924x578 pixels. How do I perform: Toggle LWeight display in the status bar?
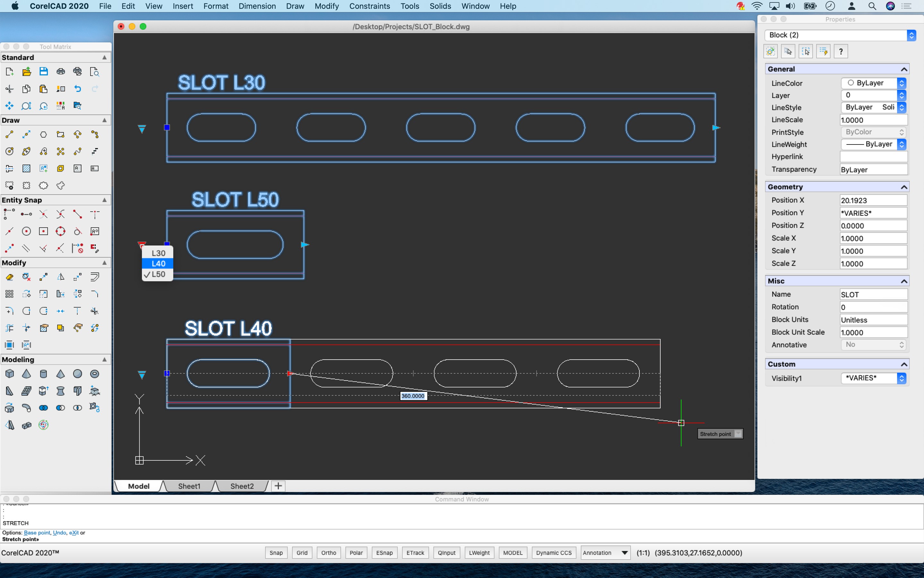(x=479, y=553)
